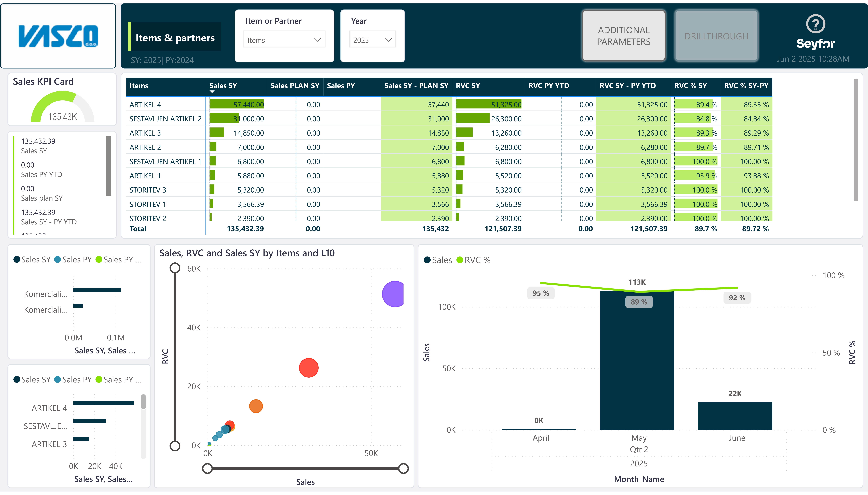This screenshot has height=495, width=868.
Task: Click the top RVC axis slider handle
Action: [175, 268]
